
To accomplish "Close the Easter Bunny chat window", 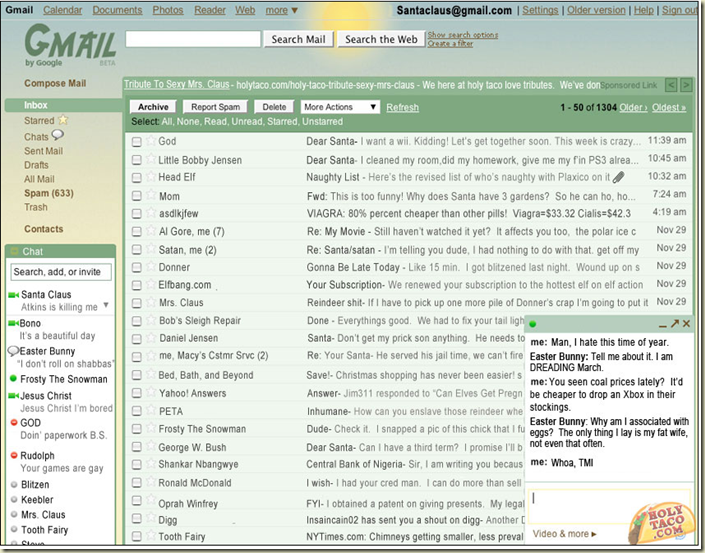I will (x=686, y=323).
